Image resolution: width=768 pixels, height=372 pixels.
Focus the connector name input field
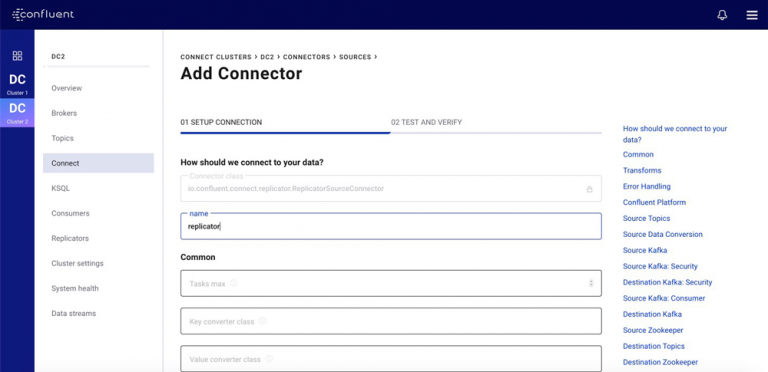pos(391,226)
